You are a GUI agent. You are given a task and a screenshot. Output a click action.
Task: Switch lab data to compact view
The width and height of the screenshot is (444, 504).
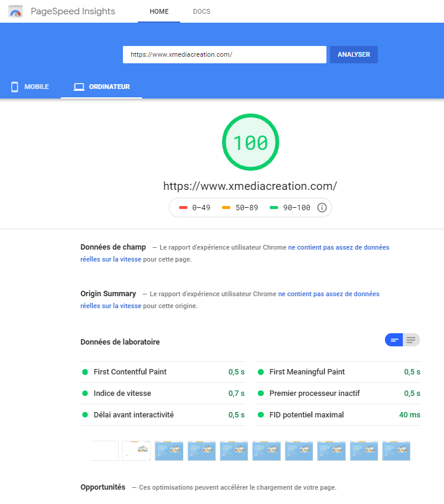(394, 340)
